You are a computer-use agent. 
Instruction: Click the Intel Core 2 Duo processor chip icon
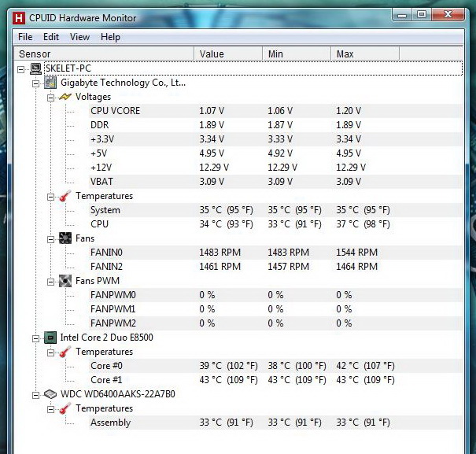coord(50,338)
